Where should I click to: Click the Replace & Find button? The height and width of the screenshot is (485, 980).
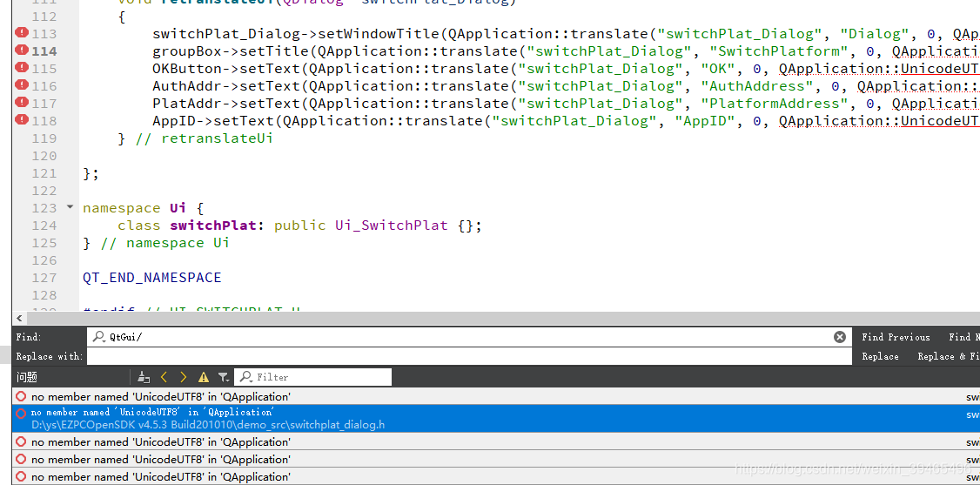click(947, 356)
